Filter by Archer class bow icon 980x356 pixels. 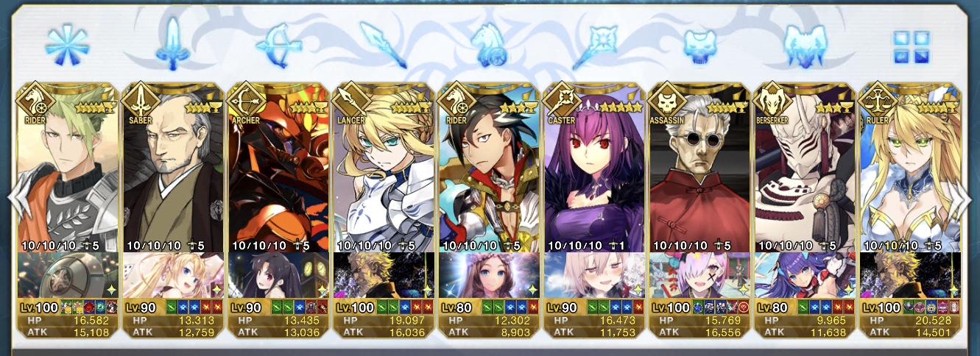tap(278, 44)
